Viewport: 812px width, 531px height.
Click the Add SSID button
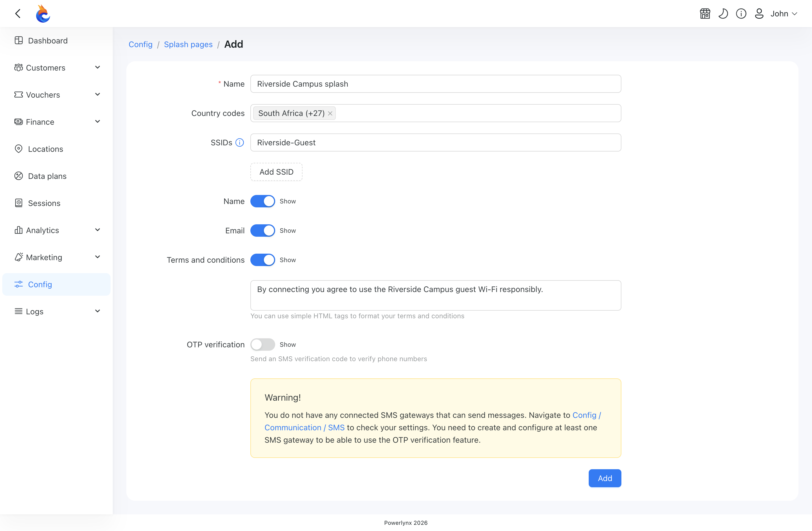[x=276, y=172]
